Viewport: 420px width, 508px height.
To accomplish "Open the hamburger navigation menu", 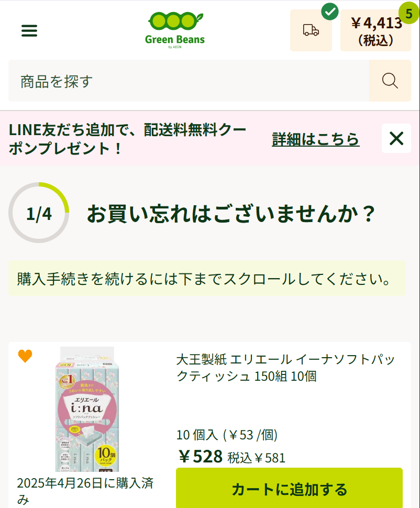I will [x=29, y=31].
